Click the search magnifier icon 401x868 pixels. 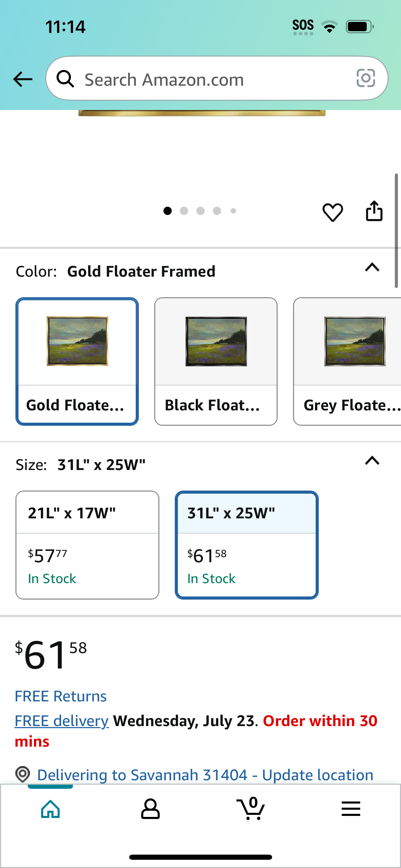coord(65,79)
